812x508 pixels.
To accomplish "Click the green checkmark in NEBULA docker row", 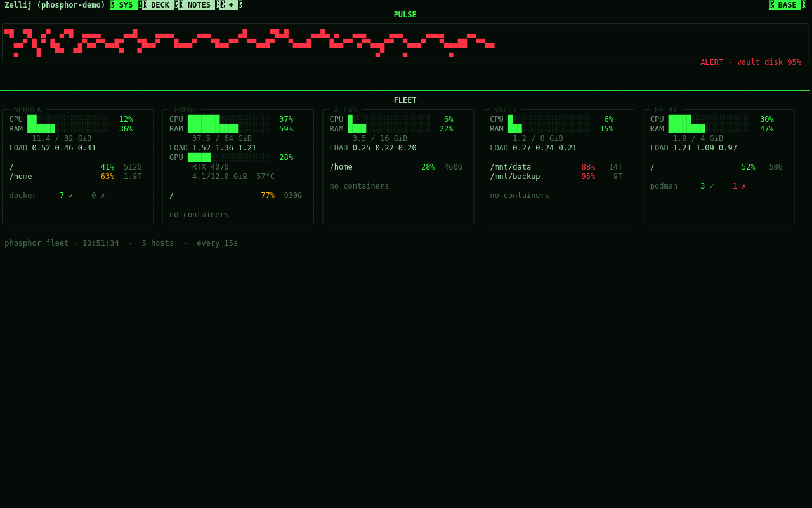I will coord(71,196).
